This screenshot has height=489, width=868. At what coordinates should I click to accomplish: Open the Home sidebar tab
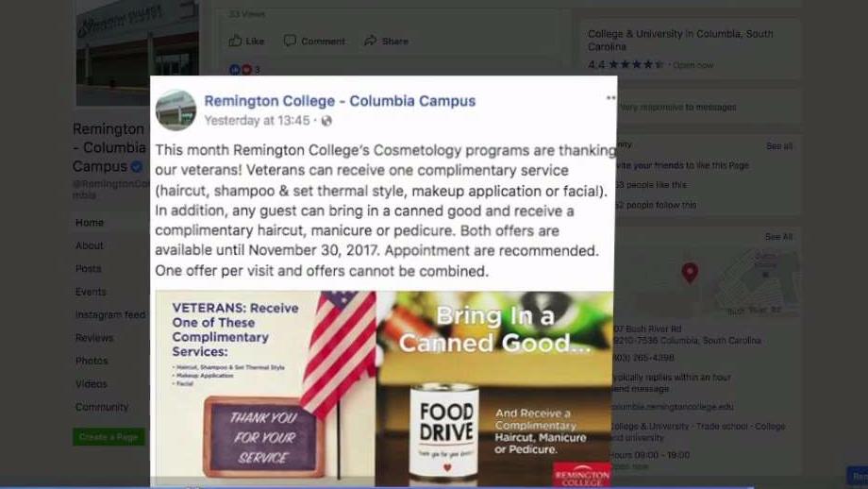(90, 223)
